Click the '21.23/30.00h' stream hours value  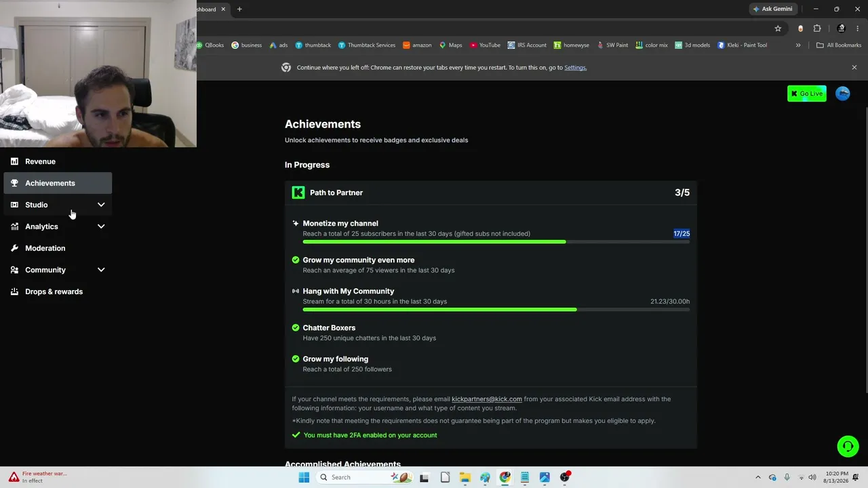(670, 302)
